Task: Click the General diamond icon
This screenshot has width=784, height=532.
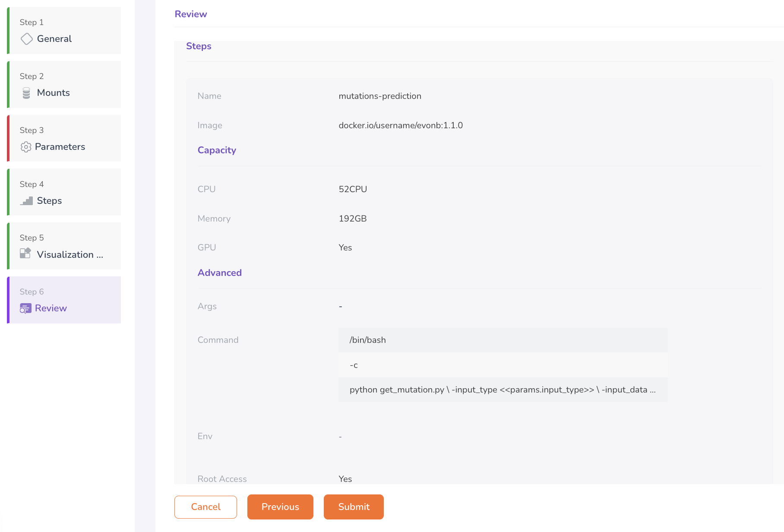Action: [26, 39]
